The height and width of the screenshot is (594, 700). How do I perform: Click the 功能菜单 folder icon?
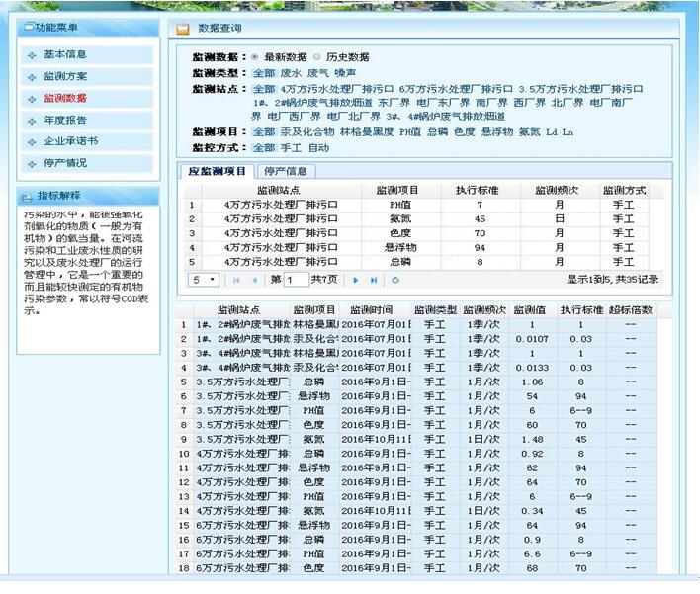click(x=27, y=28)
